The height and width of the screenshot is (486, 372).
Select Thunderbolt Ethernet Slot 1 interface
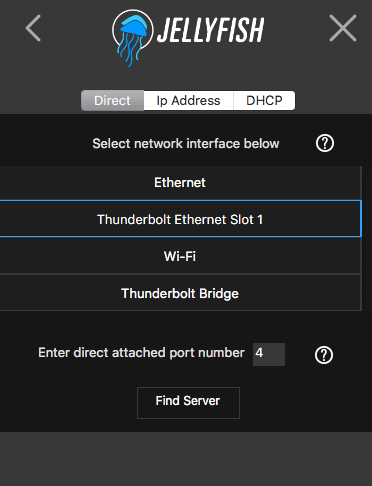click(x=180, y=219)
